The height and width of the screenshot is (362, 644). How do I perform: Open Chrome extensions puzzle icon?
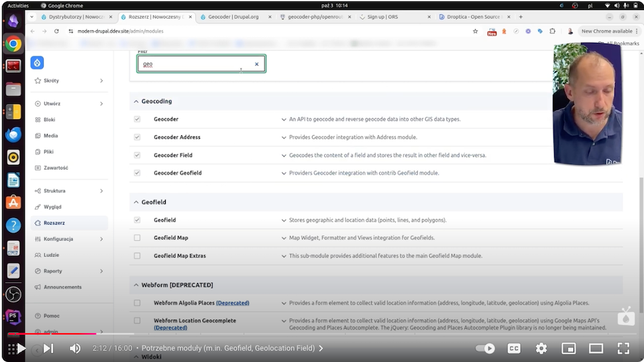[x=552, y=32]
